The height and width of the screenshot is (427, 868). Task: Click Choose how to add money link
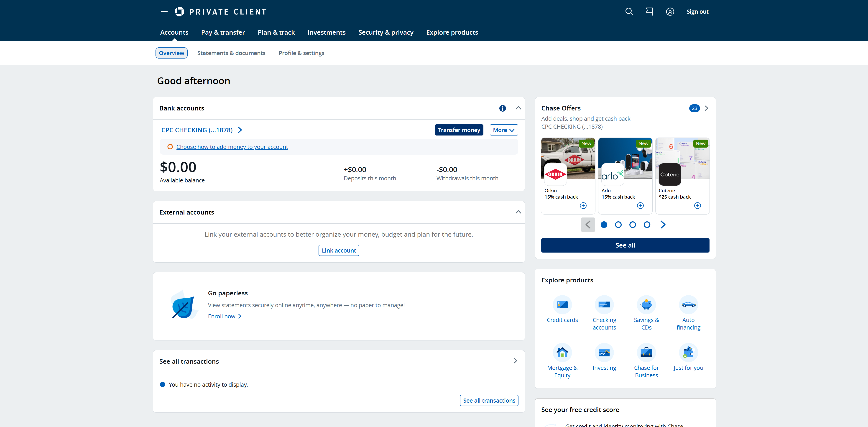[x=232, y=147]
